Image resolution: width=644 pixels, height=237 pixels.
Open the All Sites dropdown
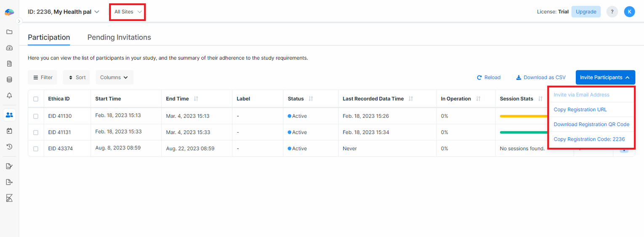[x=128, y=12]
